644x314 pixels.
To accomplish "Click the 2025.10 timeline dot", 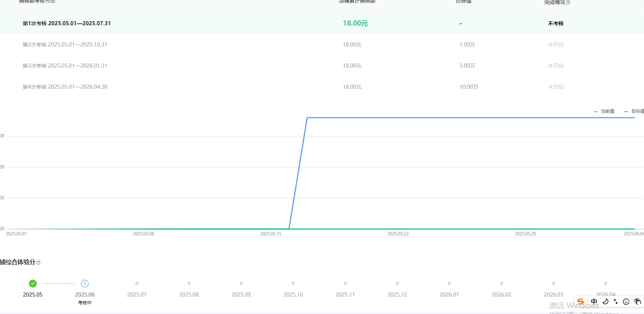I will 293,284.
